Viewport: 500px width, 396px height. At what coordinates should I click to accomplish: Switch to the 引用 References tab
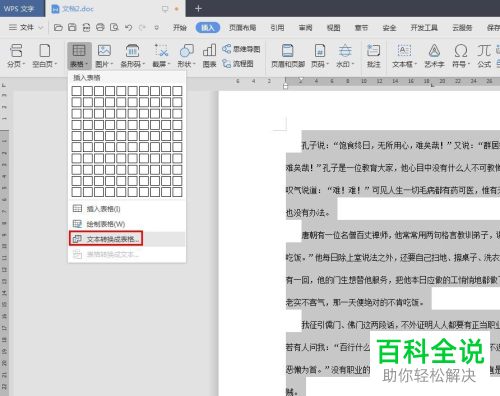277,28
